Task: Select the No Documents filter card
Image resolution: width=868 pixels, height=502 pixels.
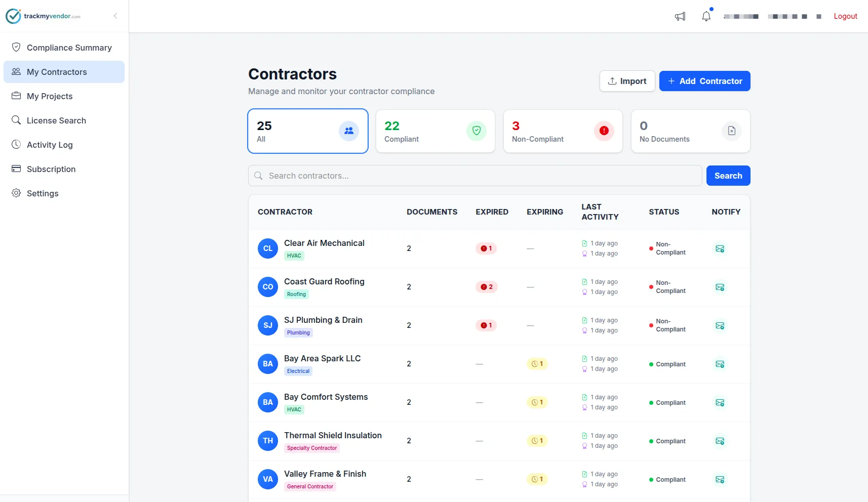Action: 690,131
